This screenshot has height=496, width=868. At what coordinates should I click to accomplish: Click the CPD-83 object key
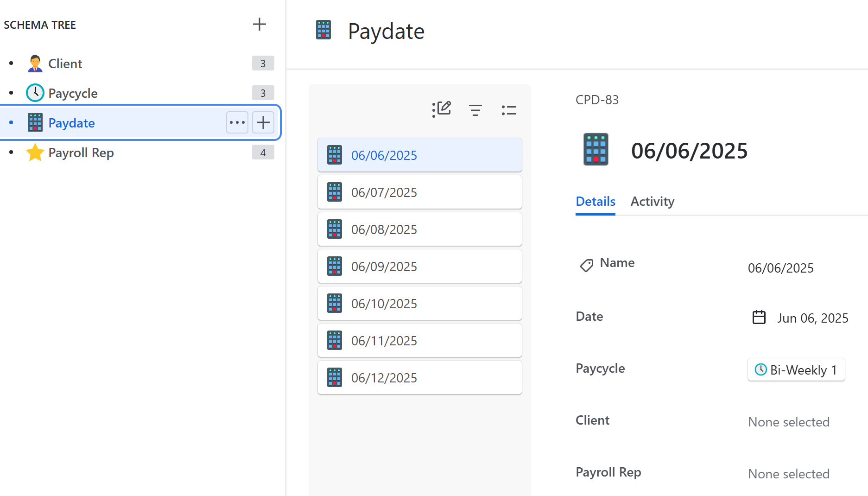click(597, 100)
